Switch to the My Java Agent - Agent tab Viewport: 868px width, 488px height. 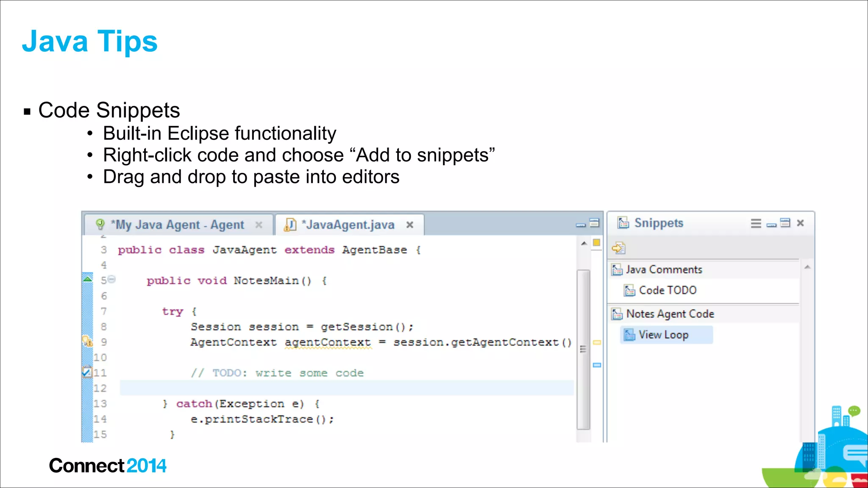[178, 225]
